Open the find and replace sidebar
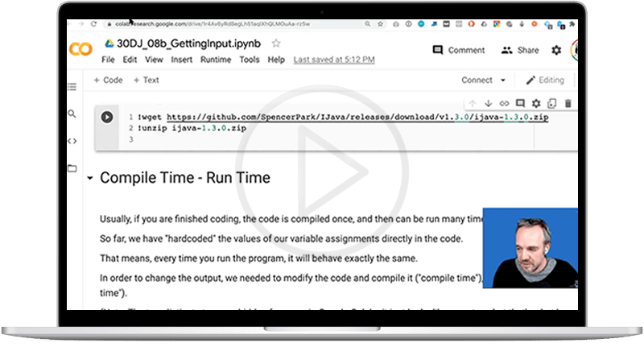Viewport: 644px width, 347px height. coord(72,114)
